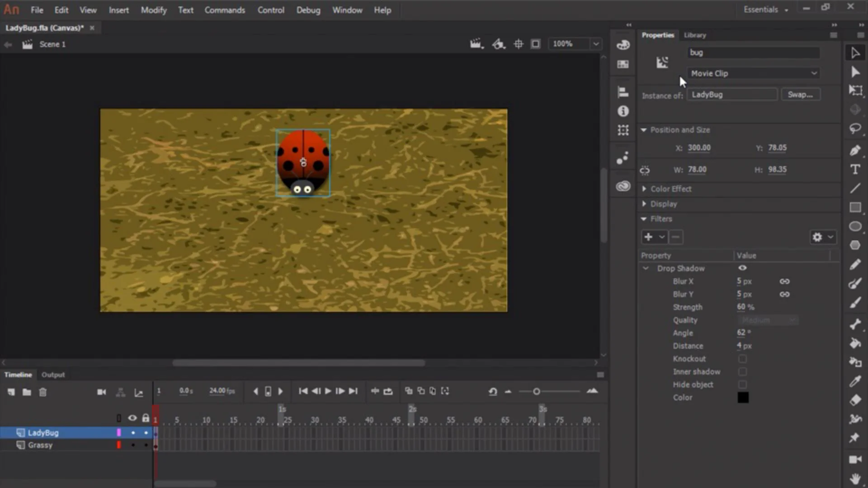Collapse the Position and Size section
868x488 pixels.
(x=644, y=130)
